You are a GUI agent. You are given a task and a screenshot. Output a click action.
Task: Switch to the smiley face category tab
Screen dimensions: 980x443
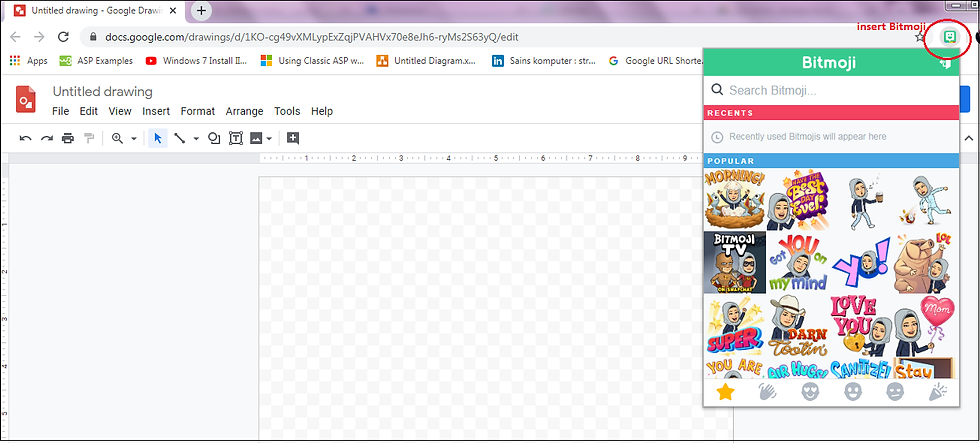click(852, 392)
